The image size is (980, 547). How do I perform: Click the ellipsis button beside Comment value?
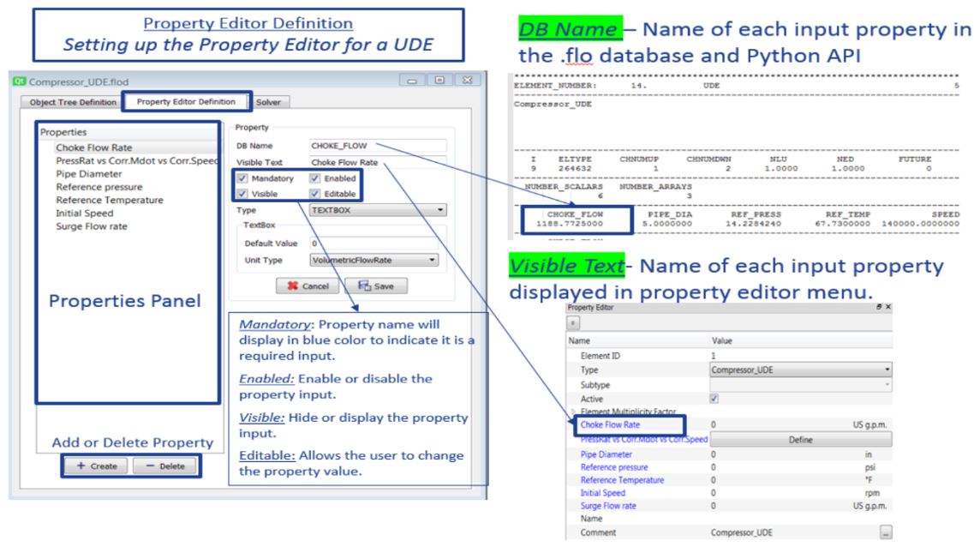[x=885, y=532]
